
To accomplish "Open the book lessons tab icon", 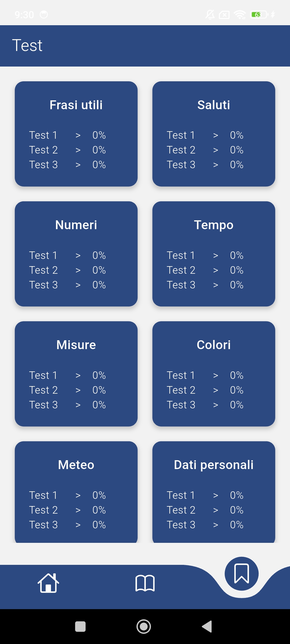I will tap(145, 583).
